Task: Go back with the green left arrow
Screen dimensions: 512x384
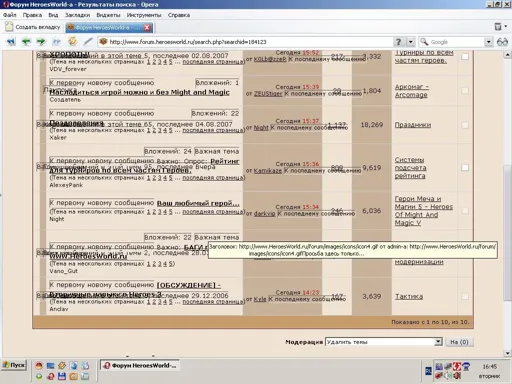Action: pyautogui.click(x=26, y=42)
